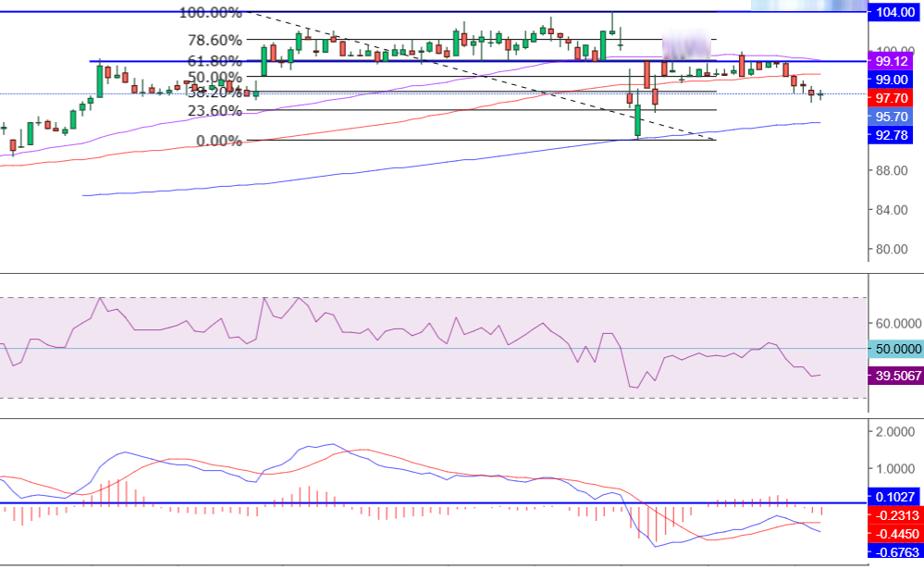Screen dimensions: 924x569
Task: Click the 80.00 price axis value
Action: (x=892, y=249)
